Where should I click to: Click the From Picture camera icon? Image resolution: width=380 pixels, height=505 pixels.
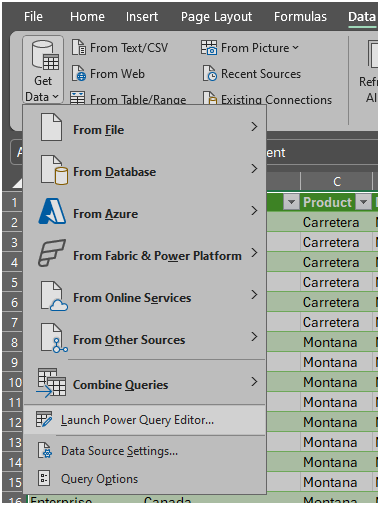pyautogui.click(x=209, y=47)
